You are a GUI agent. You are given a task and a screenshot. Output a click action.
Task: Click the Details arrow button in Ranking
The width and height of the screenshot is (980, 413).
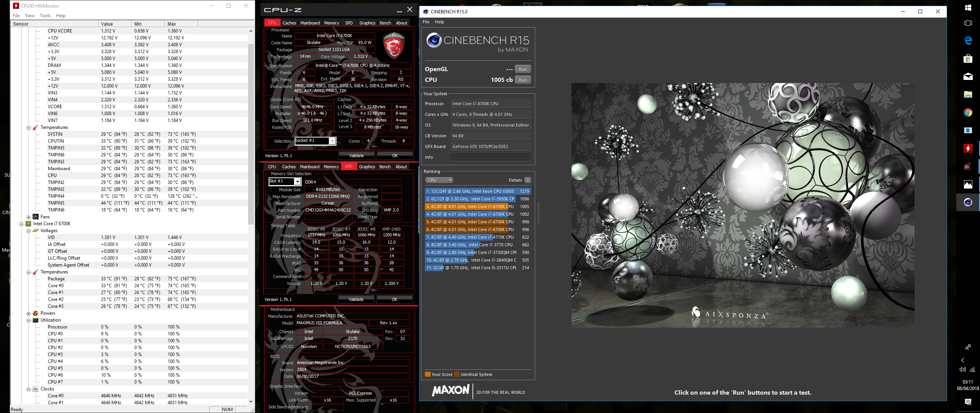(x=528, y=180)
